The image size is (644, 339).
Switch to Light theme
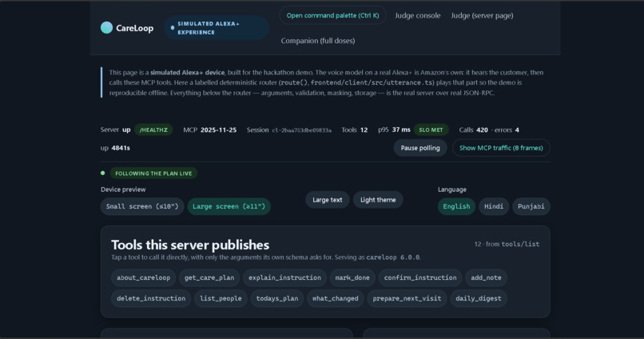click(378, 200)
